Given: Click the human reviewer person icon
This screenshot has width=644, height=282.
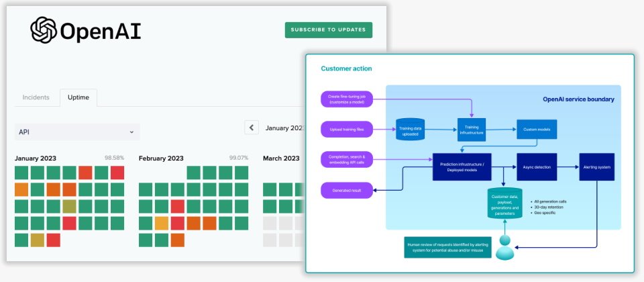Looking at the screenshot, I should [504, 248].
